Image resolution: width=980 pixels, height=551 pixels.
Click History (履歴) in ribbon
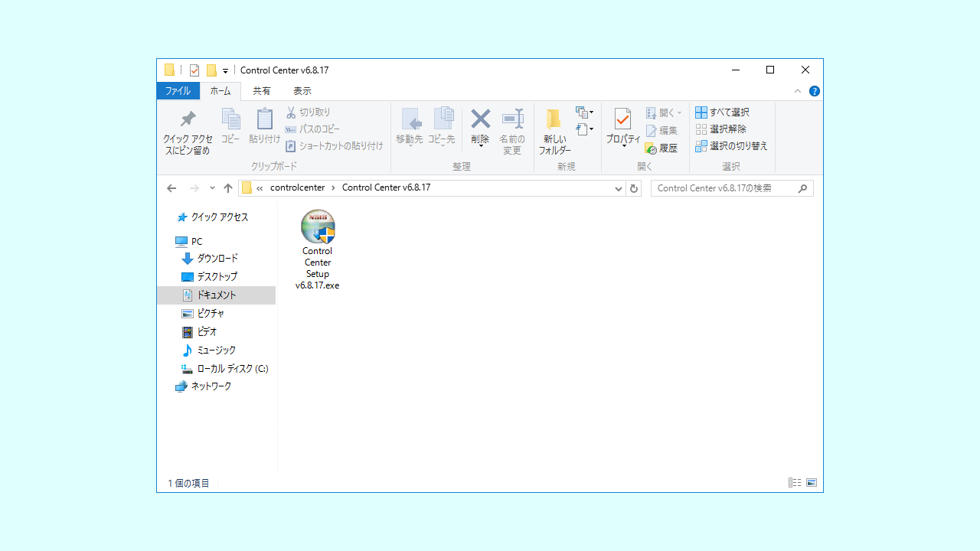coord(661,148)
